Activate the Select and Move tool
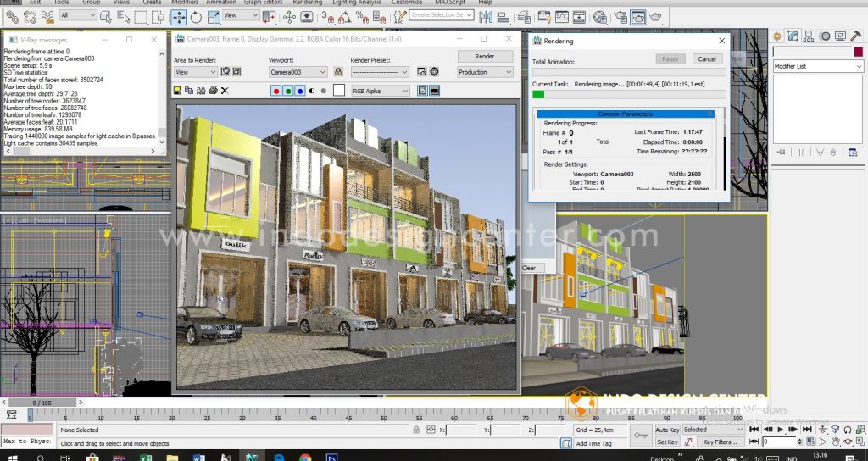 click(x=179, y=17)
